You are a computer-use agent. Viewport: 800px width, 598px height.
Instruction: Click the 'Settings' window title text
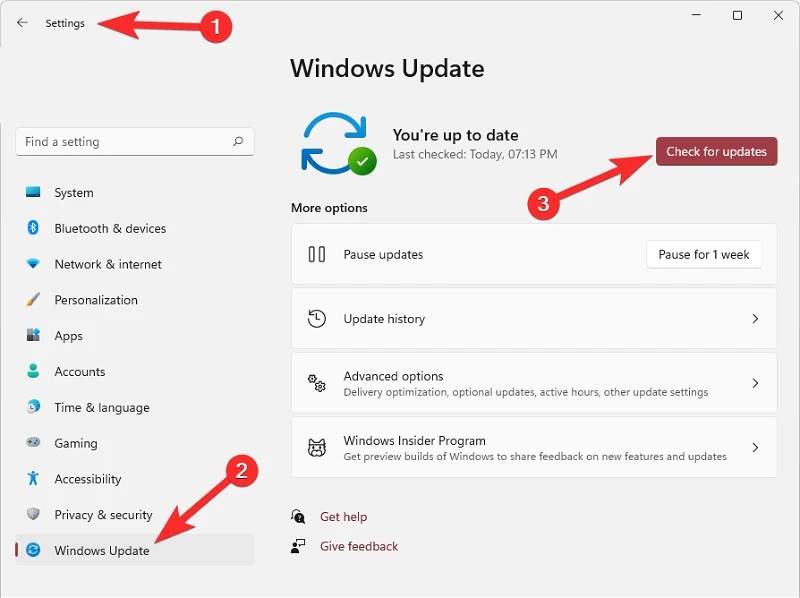65,23
